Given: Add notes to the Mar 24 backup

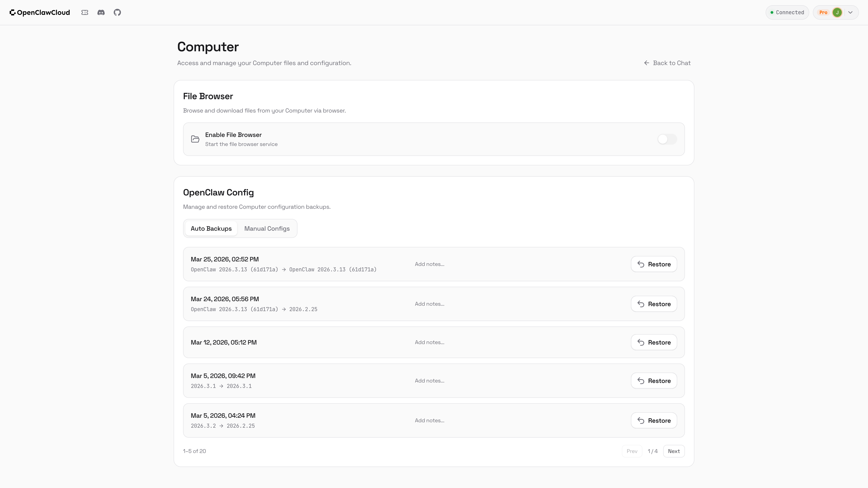Looking at the screenshot, I should point(429,304).
